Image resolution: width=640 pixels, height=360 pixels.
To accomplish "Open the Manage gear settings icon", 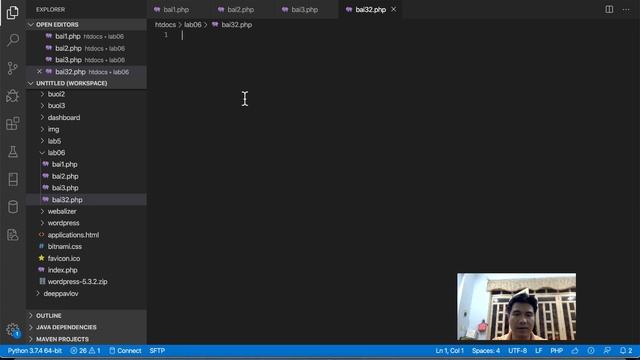I will pos(13,329).
